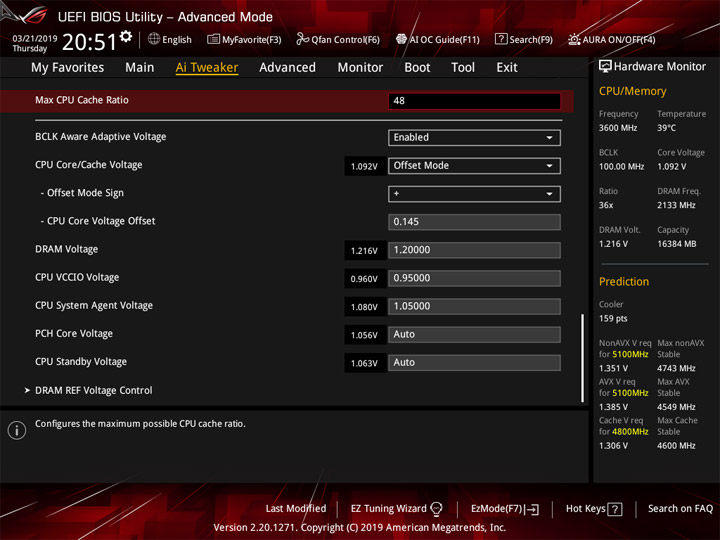Click the Hardware Monitor screen icon
Viewport: 720px width, 540px height.
pos(605,66)
